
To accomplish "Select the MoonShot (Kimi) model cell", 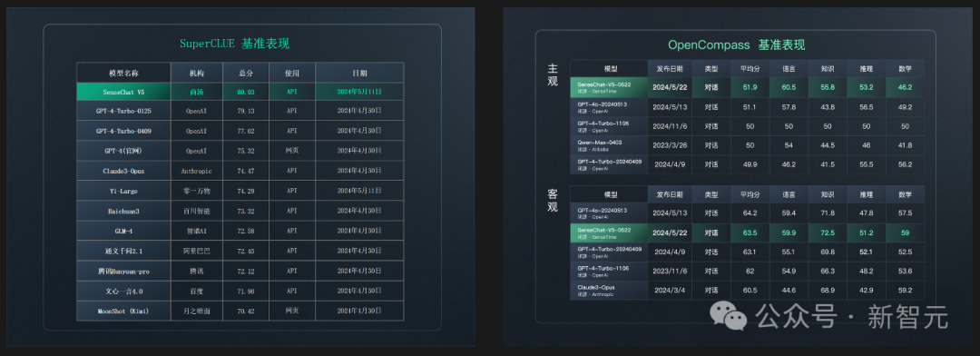I will coord(123,311).
